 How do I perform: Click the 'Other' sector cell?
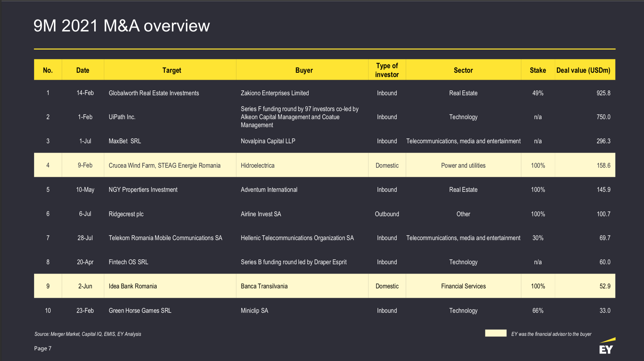coord(463,214)
